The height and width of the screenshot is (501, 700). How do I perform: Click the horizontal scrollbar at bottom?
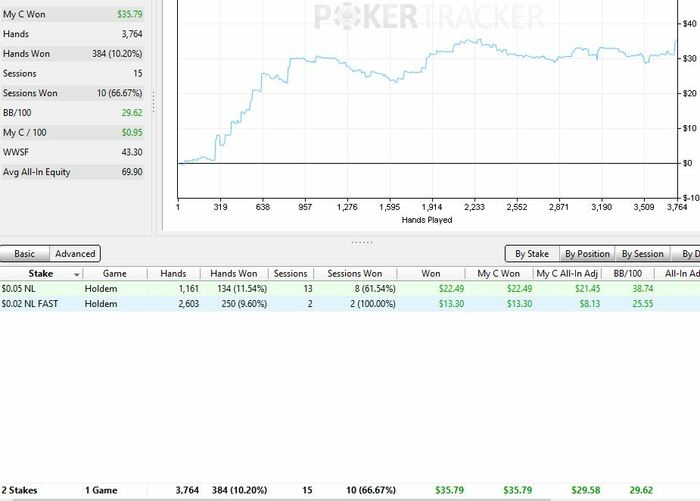click(281, 500)
